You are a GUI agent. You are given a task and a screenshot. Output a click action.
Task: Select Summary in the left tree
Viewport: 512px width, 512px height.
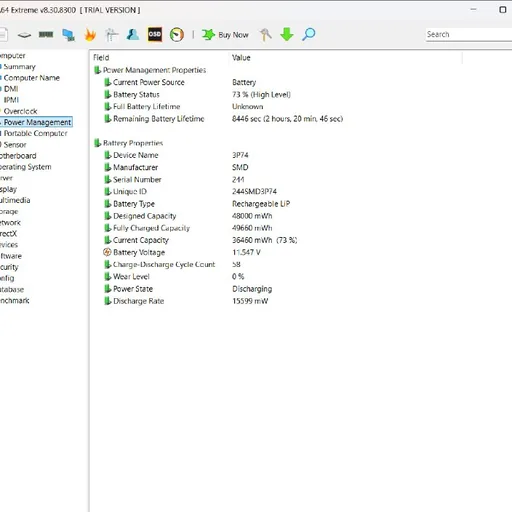point(19,67)
